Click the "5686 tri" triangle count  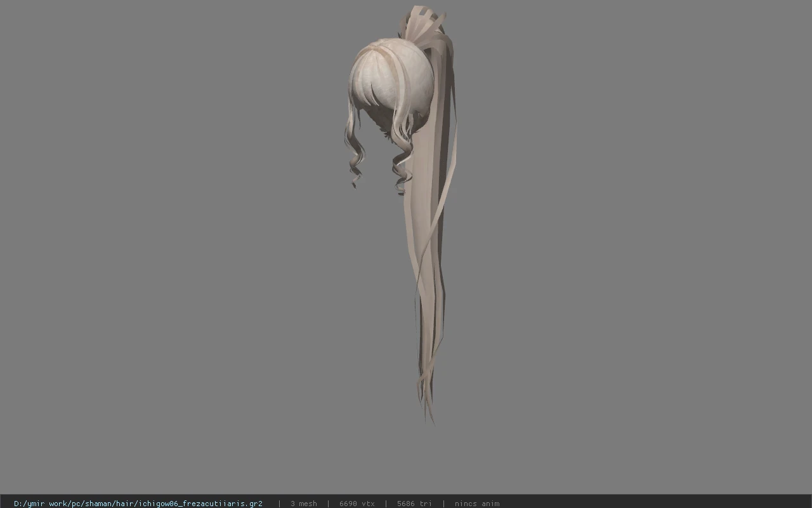414,504
